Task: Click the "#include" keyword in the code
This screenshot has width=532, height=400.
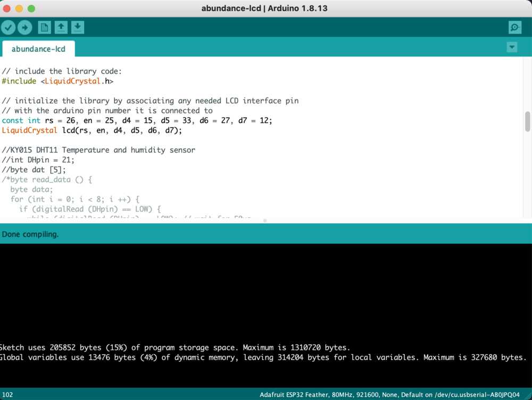Action: [x=19, y=81]
